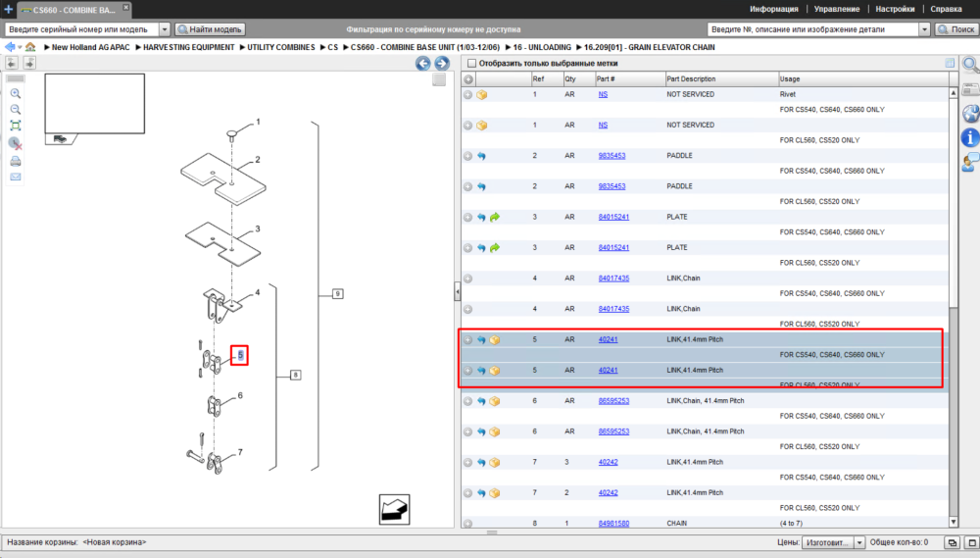Open first part link 84015241
The image size is (980, 558).
(613, 217)
